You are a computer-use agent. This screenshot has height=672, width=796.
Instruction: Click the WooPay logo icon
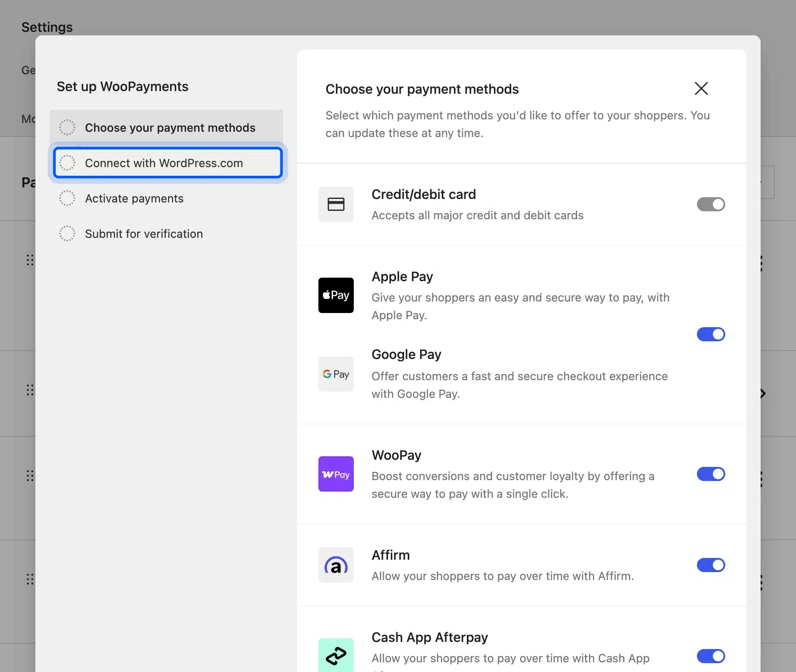(336, 474)
